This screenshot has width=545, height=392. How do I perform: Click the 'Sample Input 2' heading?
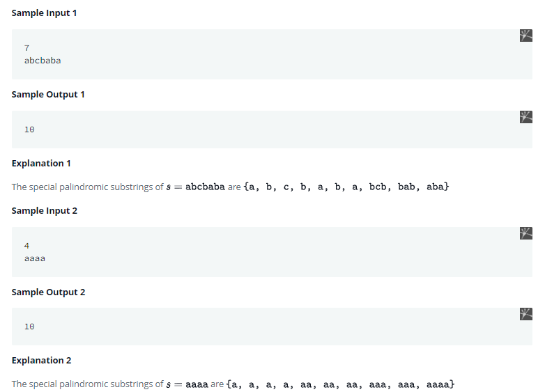44,210
